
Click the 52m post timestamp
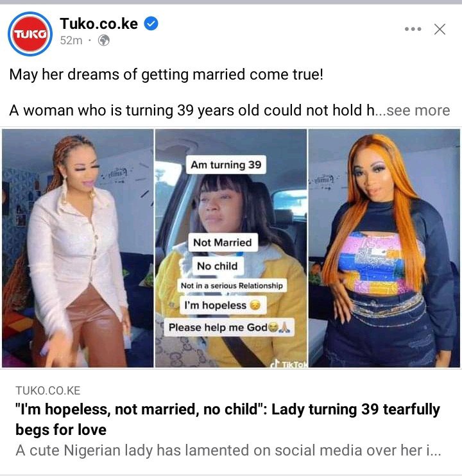click(x=71, y=40)
